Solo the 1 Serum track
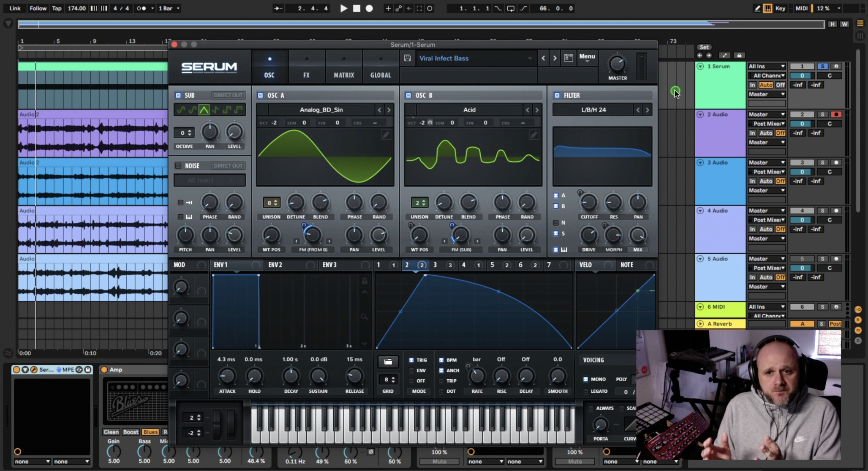The image size is (868, 471). click(822, 67)
